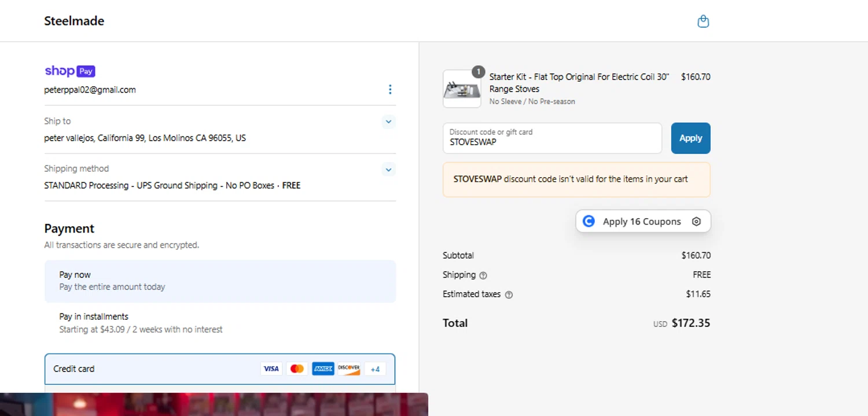The image size is (868, 416).
Task: Open coupon extension settings gear icon
Action: (697, 222)
